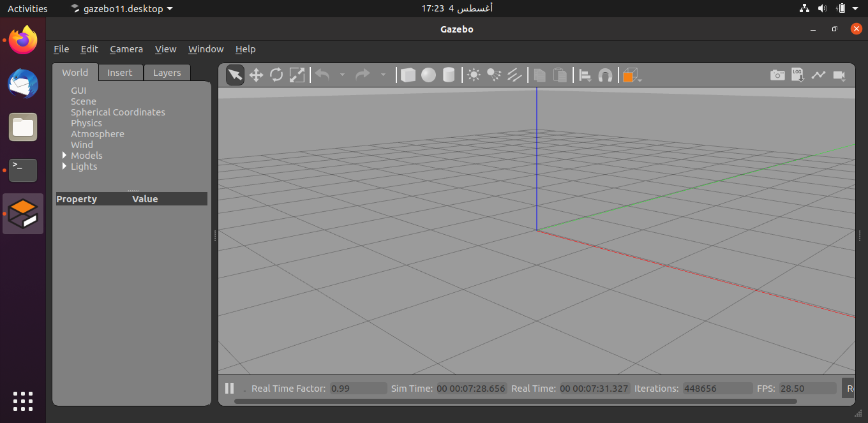Image resolution: width=868 pixels, height=423 pixels.
Task: Open Files manager from the dock
Action: (23, 127)
